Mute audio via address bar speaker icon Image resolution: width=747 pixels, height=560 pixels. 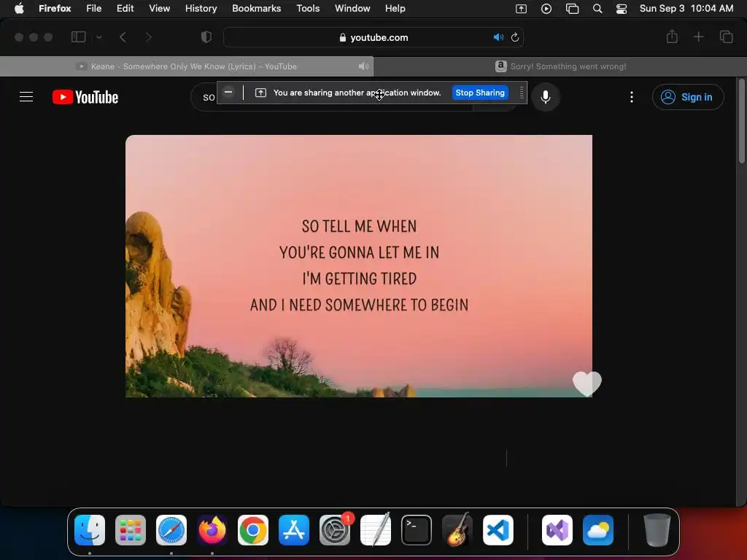coord(498,37)
